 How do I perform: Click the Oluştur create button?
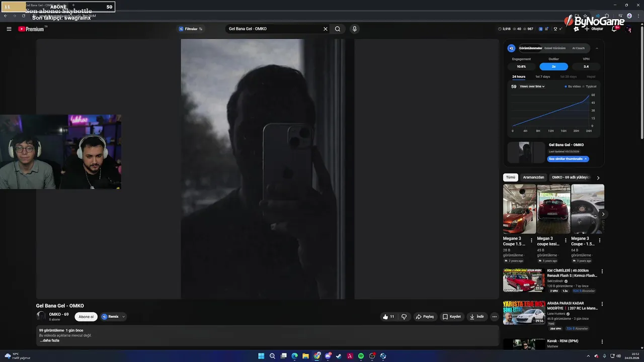[594, 29]
